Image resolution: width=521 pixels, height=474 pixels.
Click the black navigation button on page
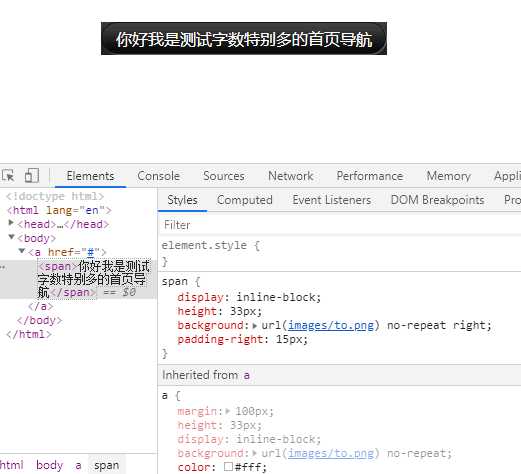tap(244, 39)
